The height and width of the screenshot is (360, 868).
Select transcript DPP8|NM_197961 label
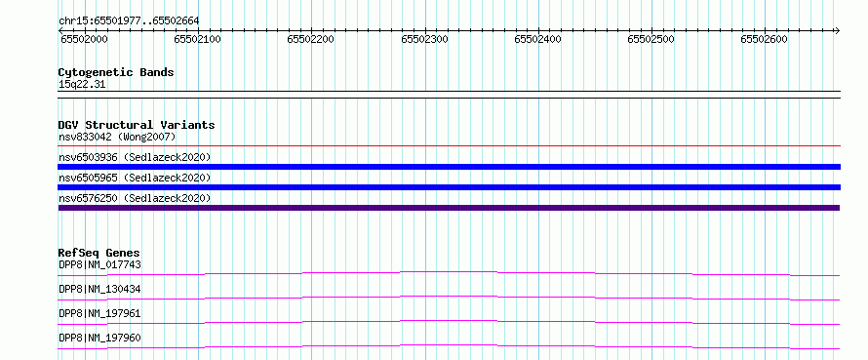click(x=99, y=313)
